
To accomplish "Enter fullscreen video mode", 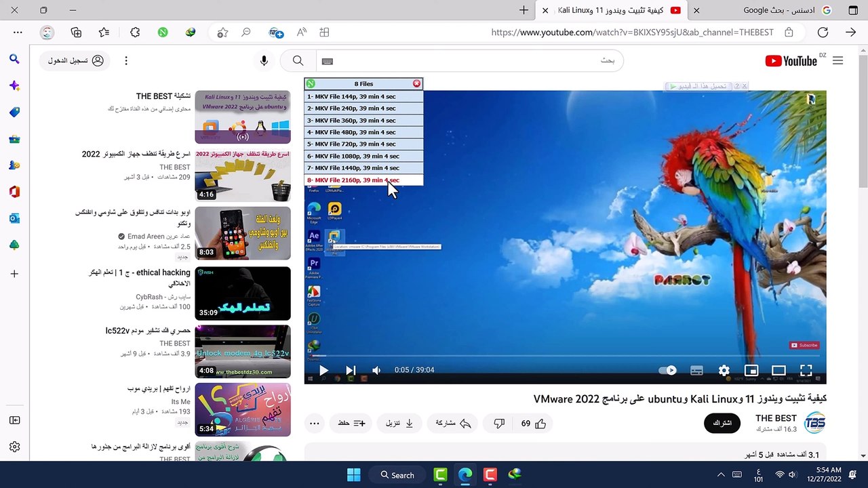I will point(806,370).
